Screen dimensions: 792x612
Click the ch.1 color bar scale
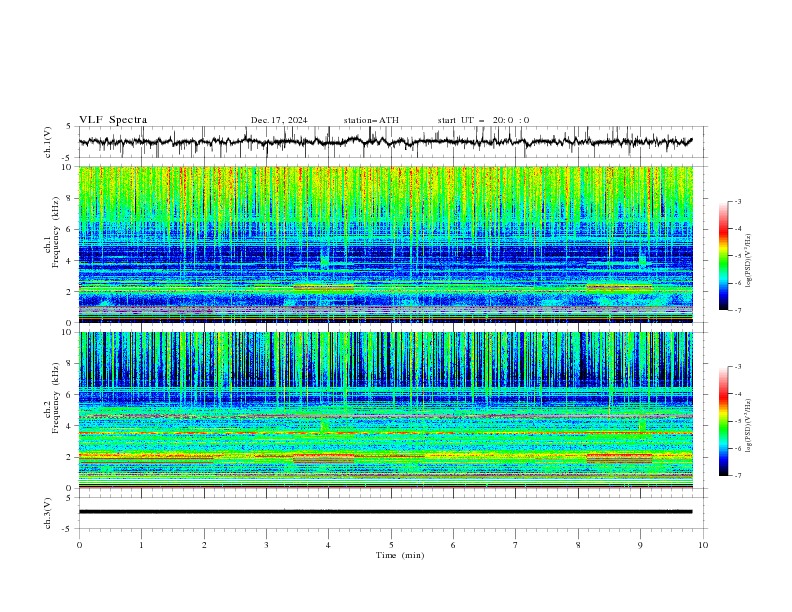[x=723, y=256]
